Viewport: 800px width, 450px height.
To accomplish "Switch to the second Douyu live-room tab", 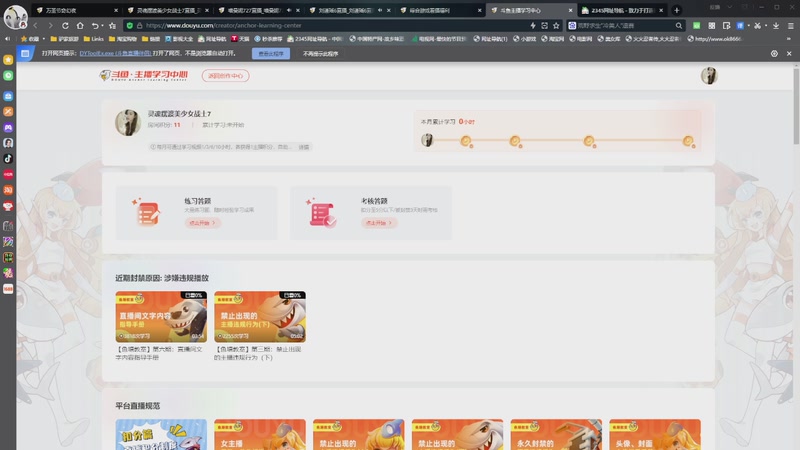I will pos(168,10).
